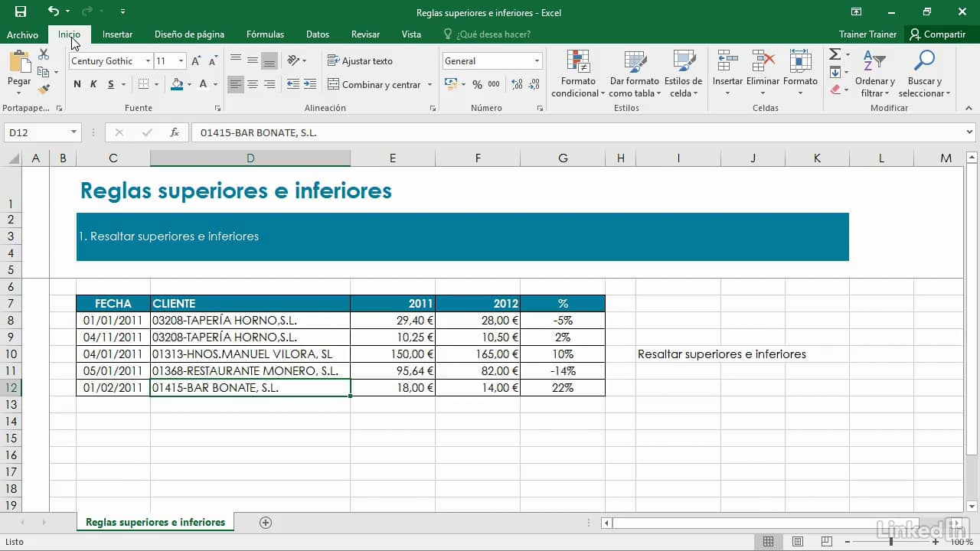Screen dimensions: 980x551
Task: Apply accounting number format icon
Action: (450, 84)
